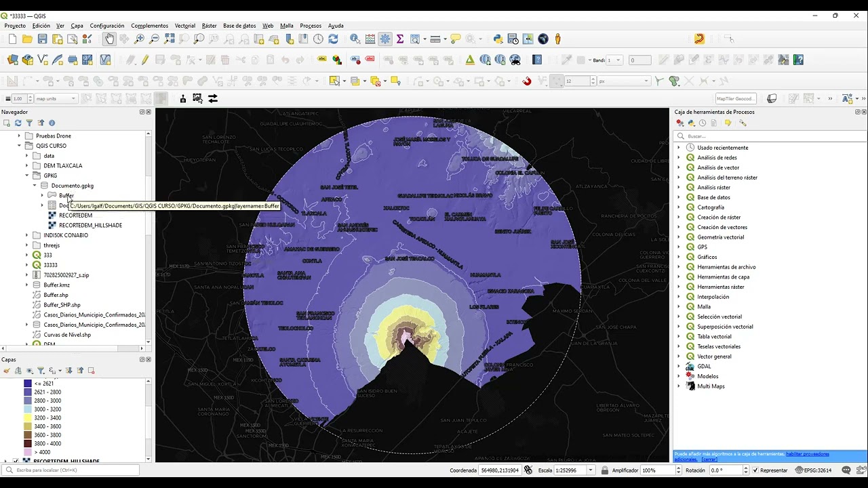Click the Zoom Full extent icon

(x=169, y=39)
